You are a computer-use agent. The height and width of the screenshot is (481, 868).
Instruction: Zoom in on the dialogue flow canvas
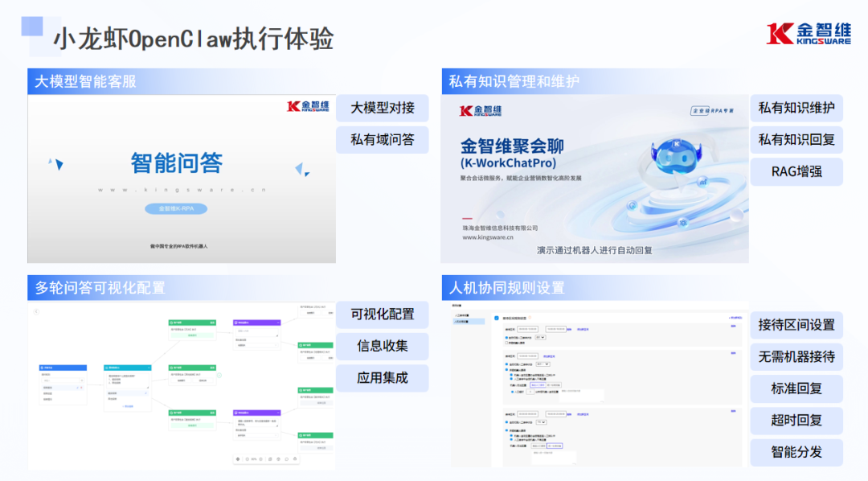[x=261, y=458]
